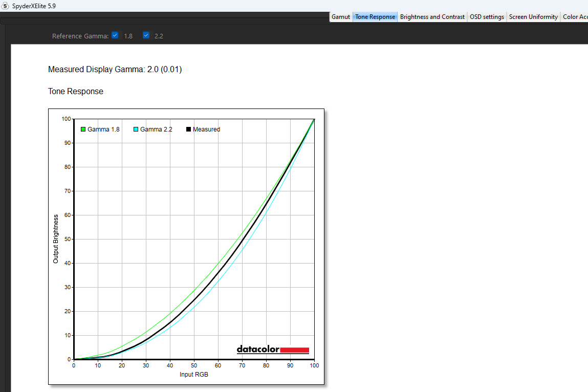Screen dimensions: 588x392
Task: Select the Tone Response tab
Action: click(375, 17)
